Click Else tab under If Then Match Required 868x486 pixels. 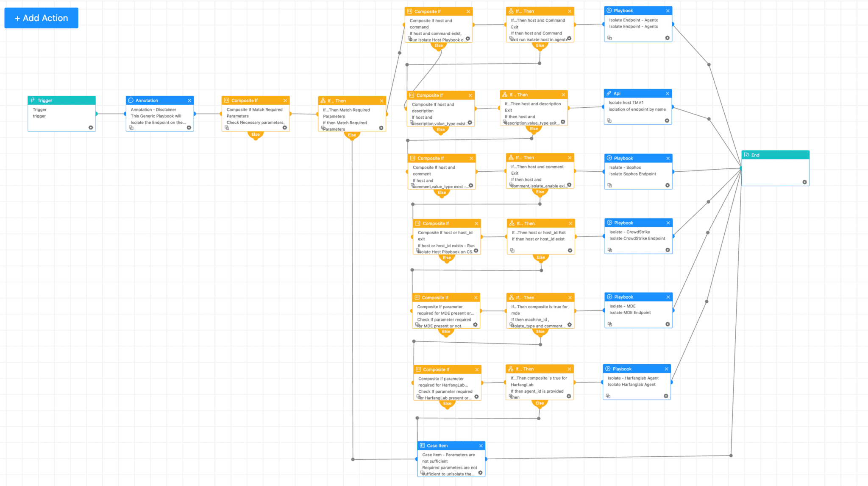coord(352,135)
